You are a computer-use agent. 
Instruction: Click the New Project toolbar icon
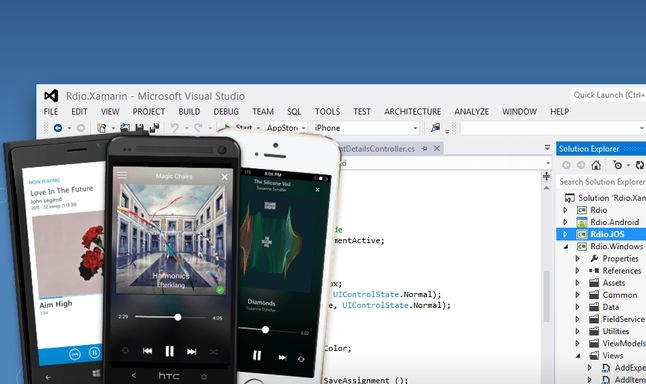101,128
